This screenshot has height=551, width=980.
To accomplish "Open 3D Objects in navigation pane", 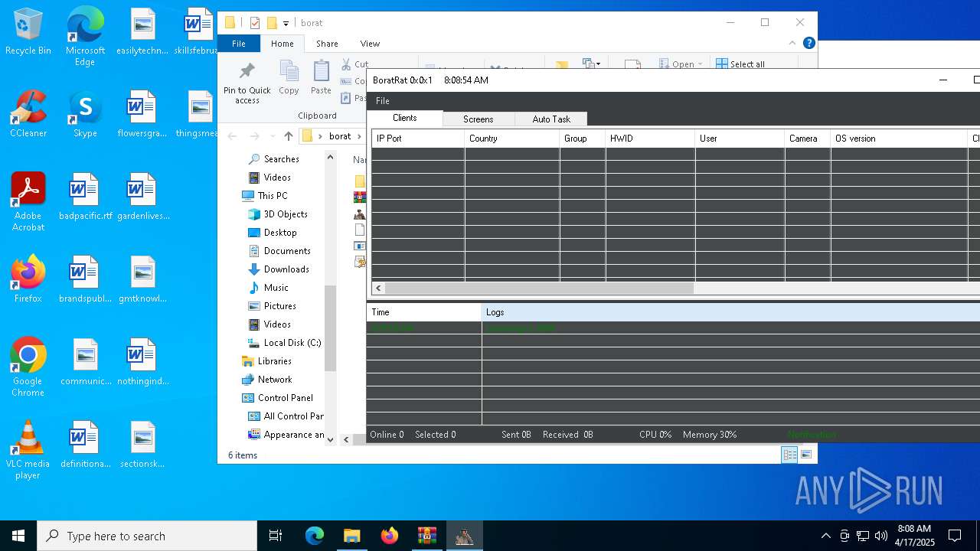I will pyautogui.click(x=286, y=214).
